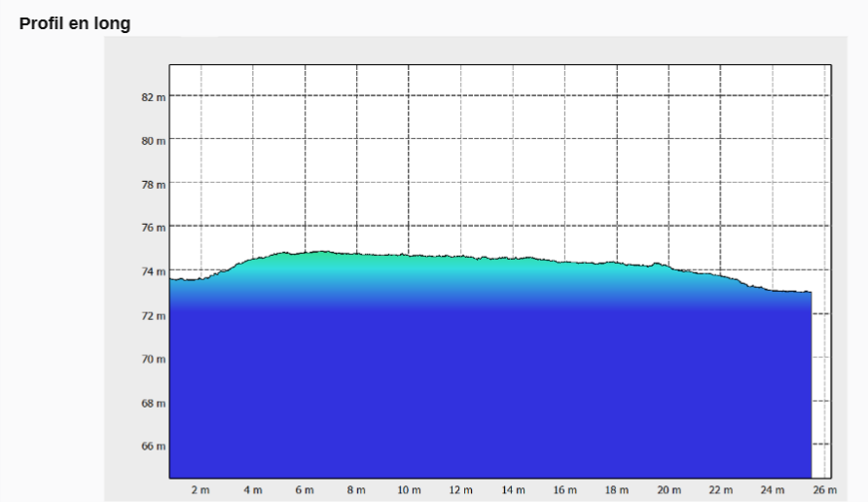Click the 10 m distance axis label
Screen dimensions: 868x502
[x=409, y=490]
